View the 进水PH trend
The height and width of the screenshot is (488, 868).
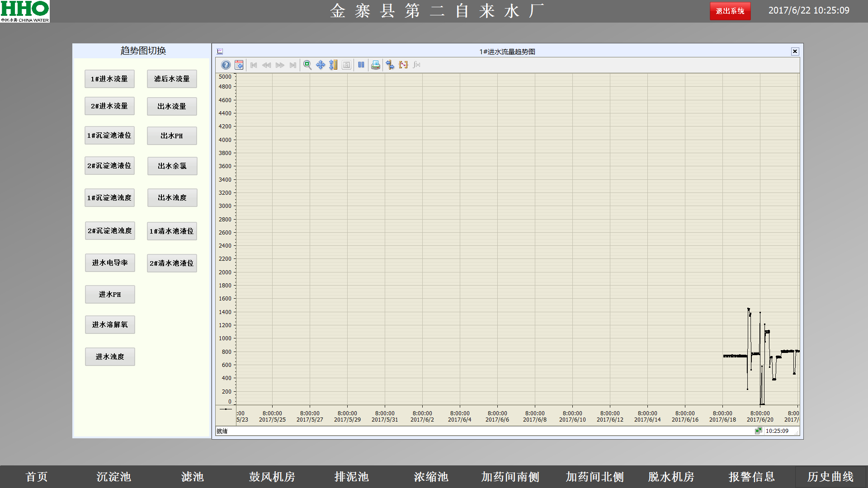[x=110, y=294]
